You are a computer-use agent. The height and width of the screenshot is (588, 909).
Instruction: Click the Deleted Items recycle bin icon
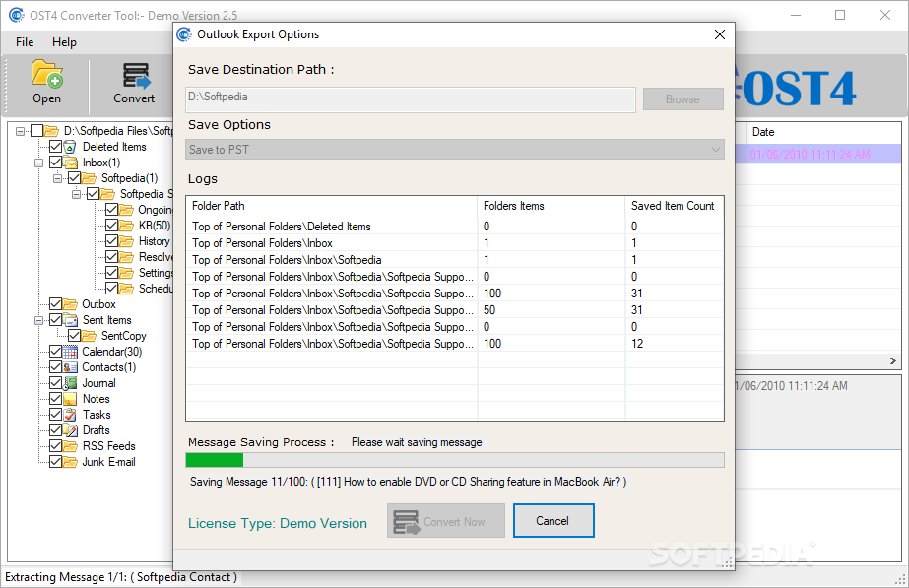coord(70,147)
